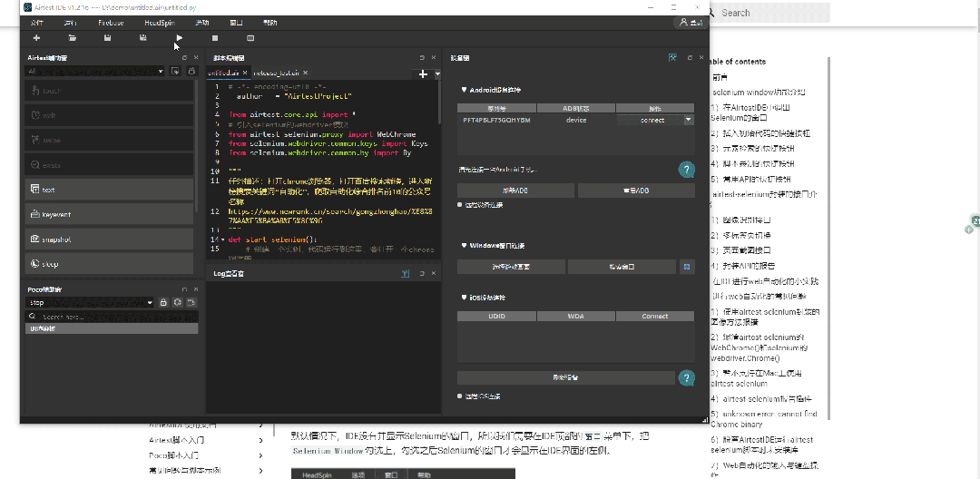Float the Log viewer panel
The width and height of the screenshot is (980, 479).
click(422, 274)
